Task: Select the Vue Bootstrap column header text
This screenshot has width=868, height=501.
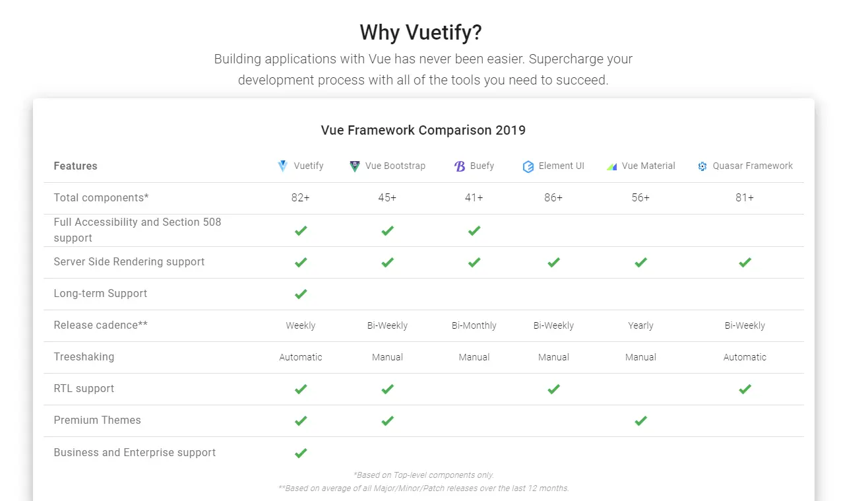Action: (x=395, y=166)
